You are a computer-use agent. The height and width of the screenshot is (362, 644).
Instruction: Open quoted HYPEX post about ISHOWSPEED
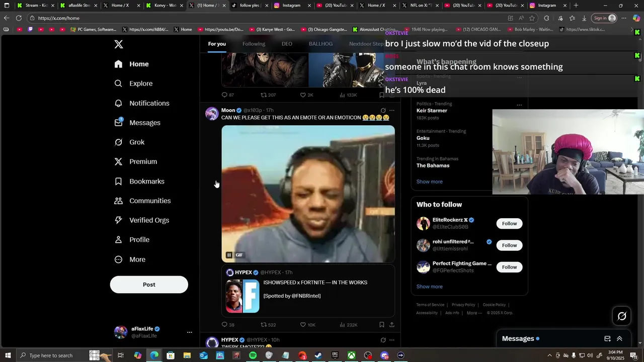click(308, 291)
